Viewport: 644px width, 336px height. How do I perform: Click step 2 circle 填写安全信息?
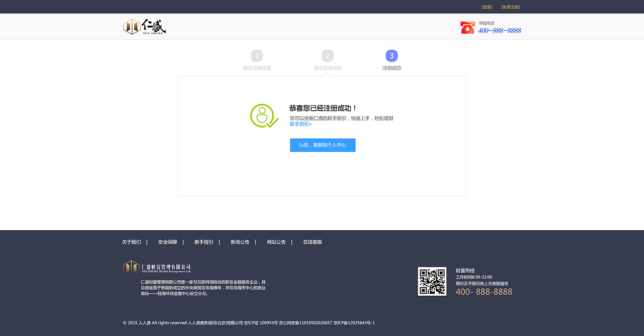point(328,55)
